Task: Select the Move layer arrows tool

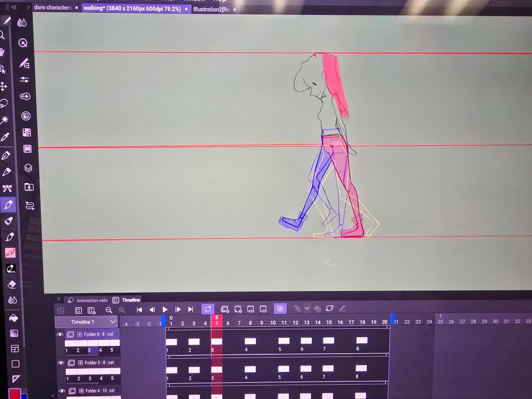Action: pyautogui.click(x=3, y=86)
